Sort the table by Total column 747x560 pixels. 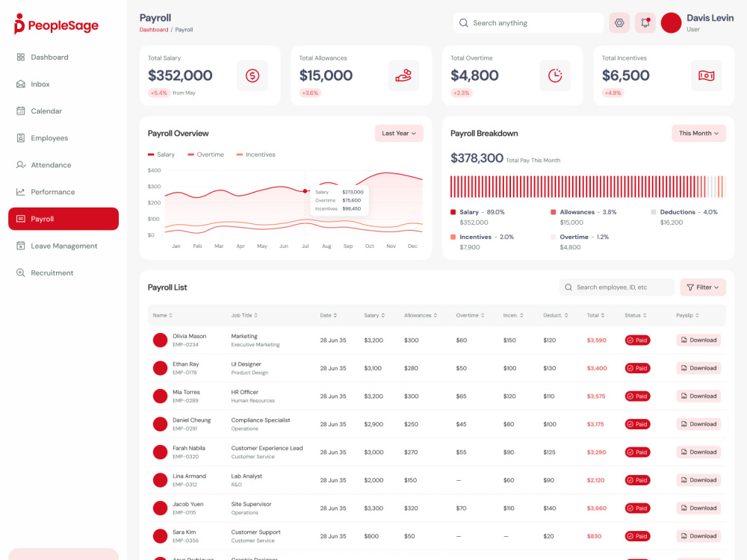pos(595,315)
